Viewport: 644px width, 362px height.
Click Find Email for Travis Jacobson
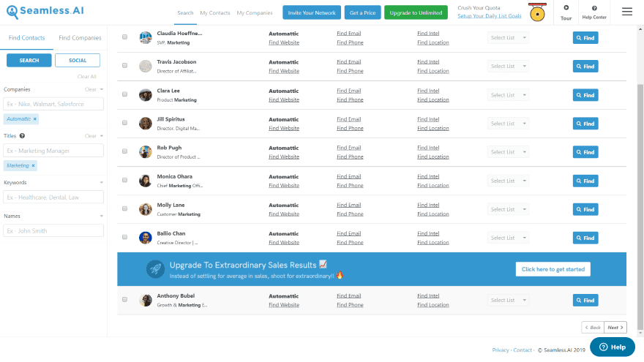click(x=348, y=62)
